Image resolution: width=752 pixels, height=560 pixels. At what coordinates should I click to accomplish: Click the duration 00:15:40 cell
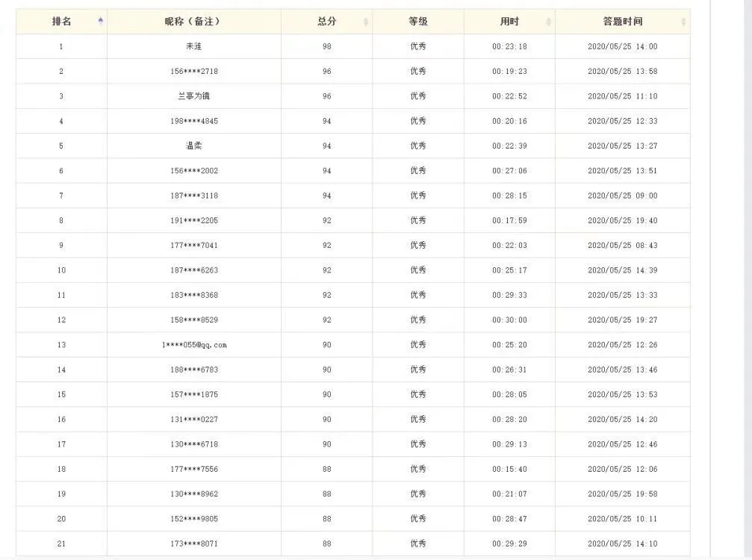(x=509, y=469)
